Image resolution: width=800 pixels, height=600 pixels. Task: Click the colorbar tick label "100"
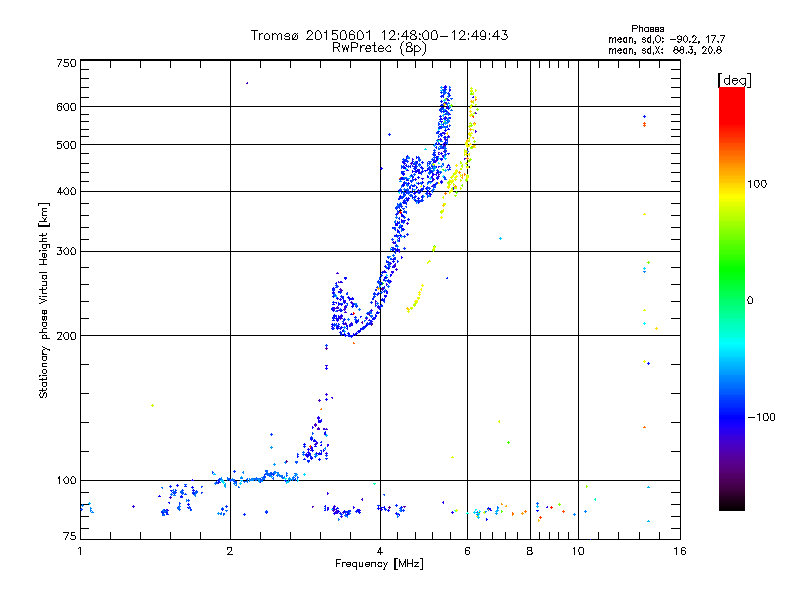757,184
